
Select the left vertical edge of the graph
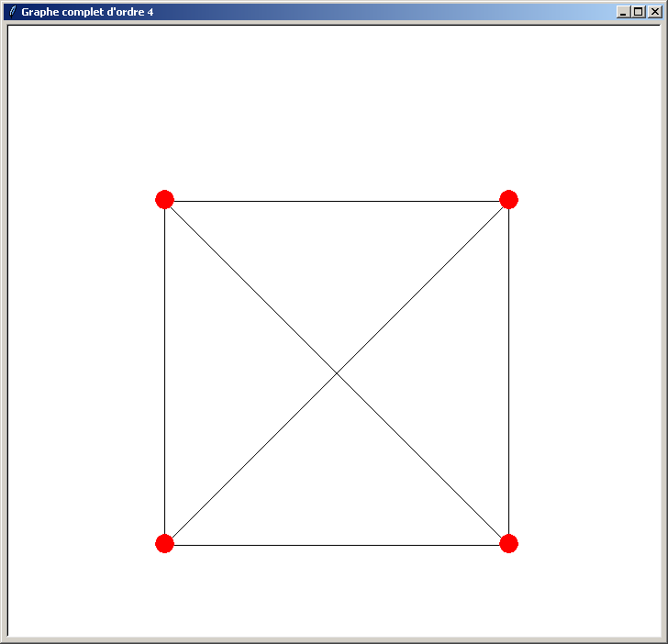[164, 372]
